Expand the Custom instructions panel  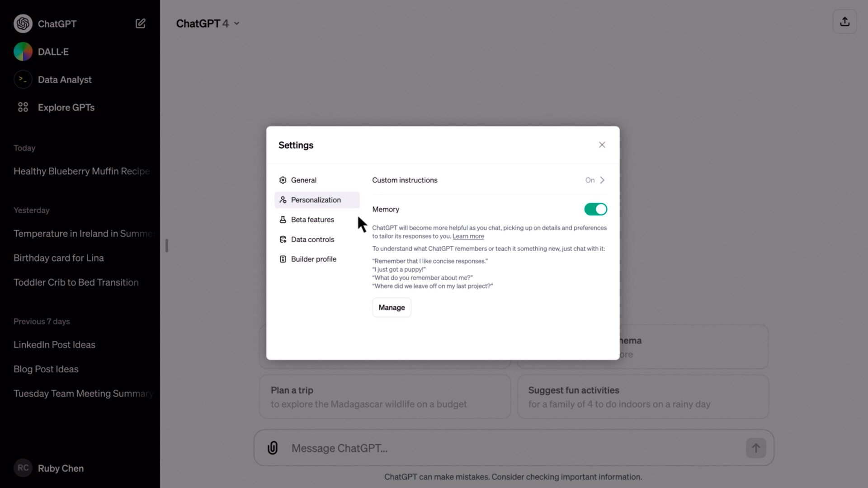point(602,180)
